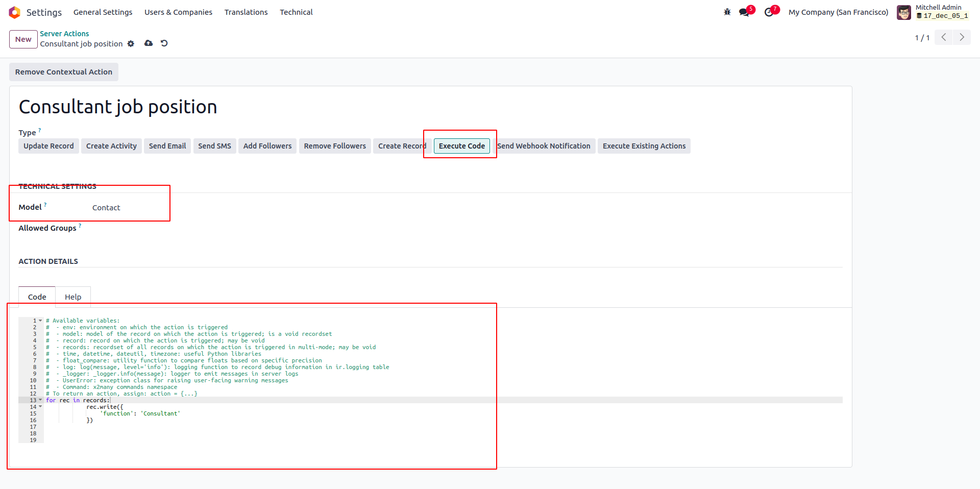The image size is (980, 489).
Task: Go to next record arrow
Action: pos(962,37)
